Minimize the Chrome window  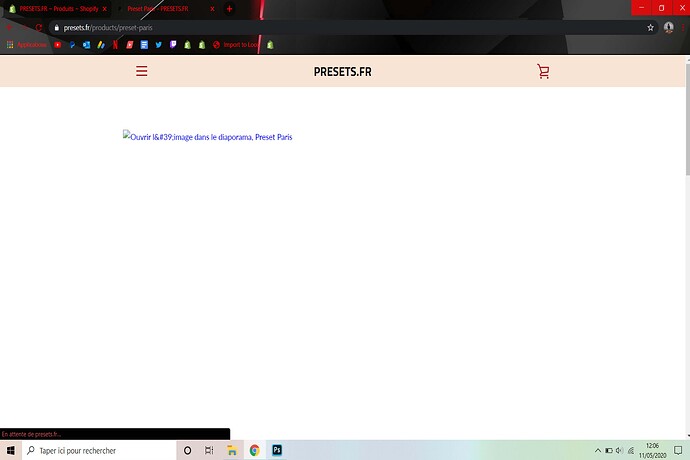(x=642, y=7)
